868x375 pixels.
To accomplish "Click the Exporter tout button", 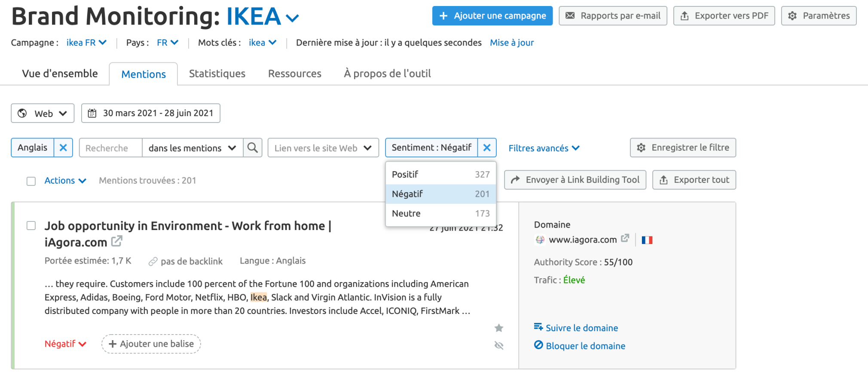I will click(x=694, y=180).
